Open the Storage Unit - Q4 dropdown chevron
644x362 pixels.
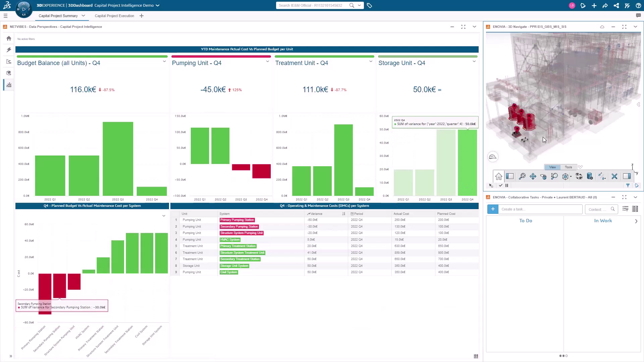(x=474, y=62)
